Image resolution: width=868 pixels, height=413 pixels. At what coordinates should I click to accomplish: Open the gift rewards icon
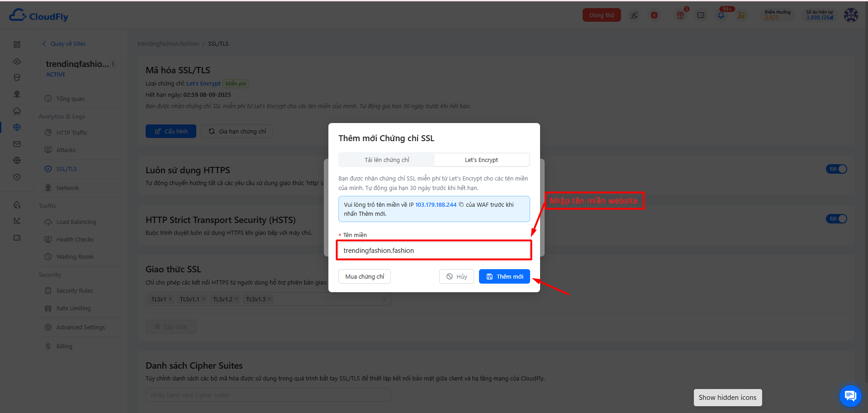[680, 15]
